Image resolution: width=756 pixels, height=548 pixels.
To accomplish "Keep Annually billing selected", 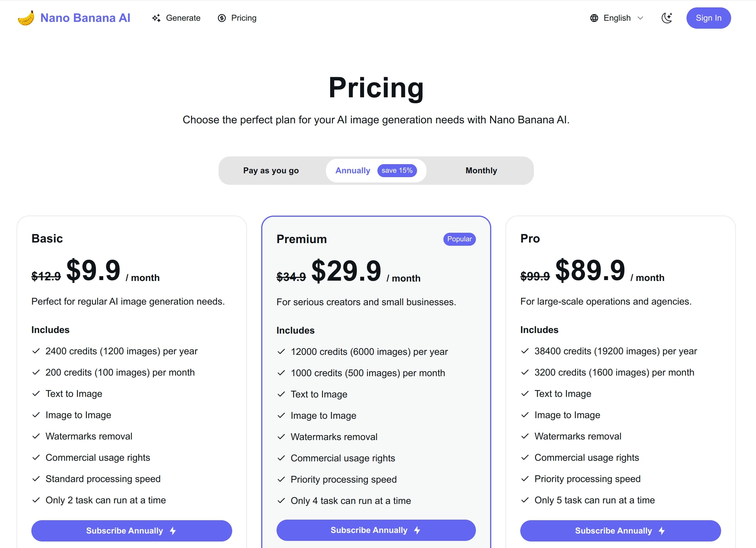I will [352, 170].
